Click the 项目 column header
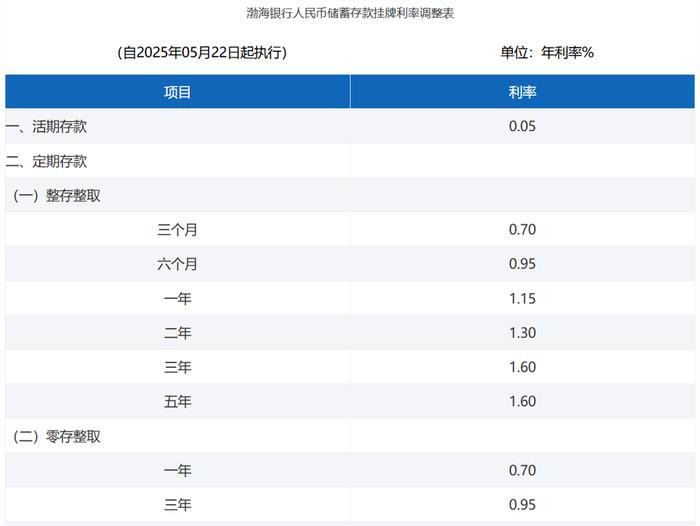700x526 pixels. [177, 92]
